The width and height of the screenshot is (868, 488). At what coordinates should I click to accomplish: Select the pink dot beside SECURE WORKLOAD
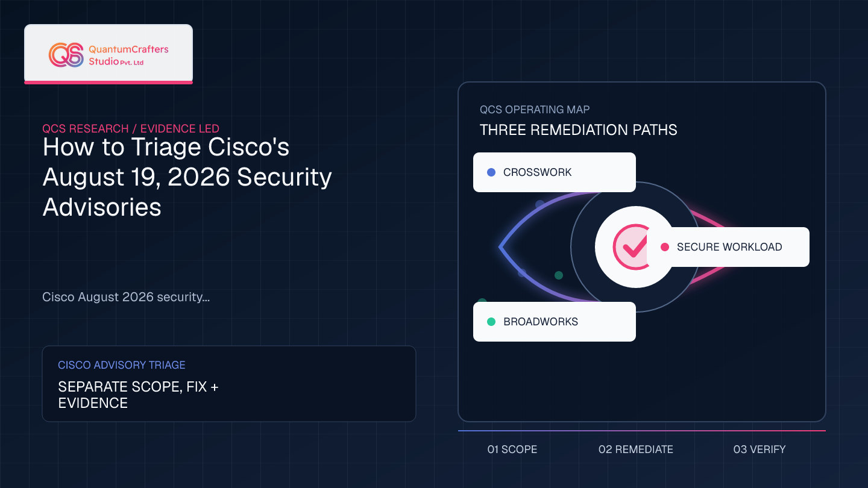665,247
